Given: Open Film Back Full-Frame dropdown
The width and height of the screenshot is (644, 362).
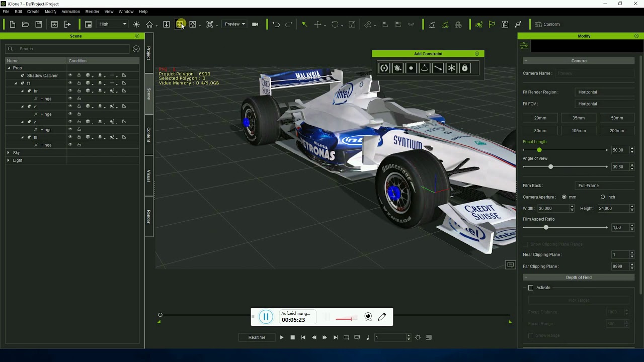Looking at the screenshot, I should point(604,186).
